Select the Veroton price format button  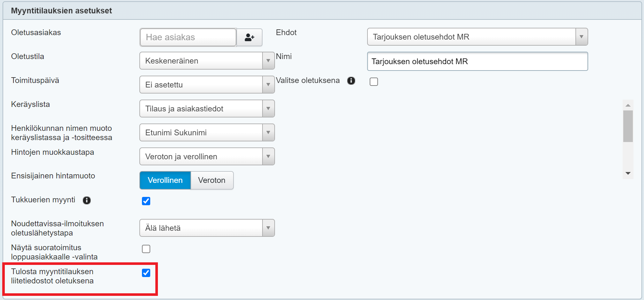click(212, 180)
